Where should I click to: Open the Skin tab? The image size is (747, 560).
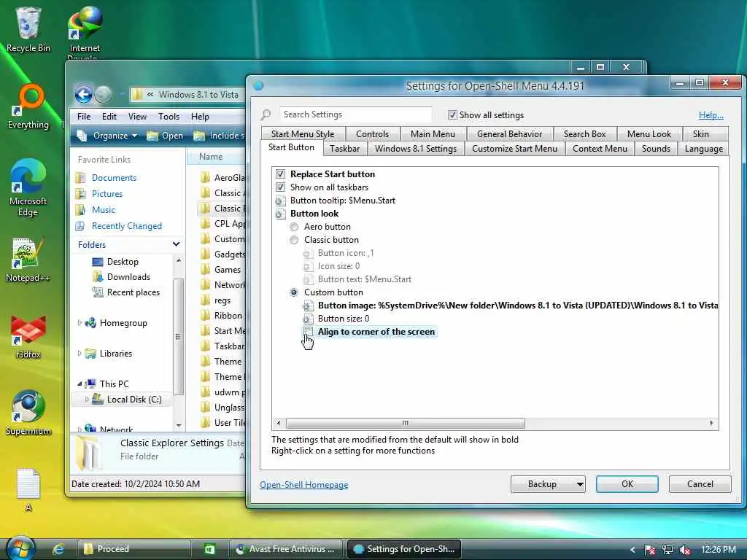(x=701, y=134)
